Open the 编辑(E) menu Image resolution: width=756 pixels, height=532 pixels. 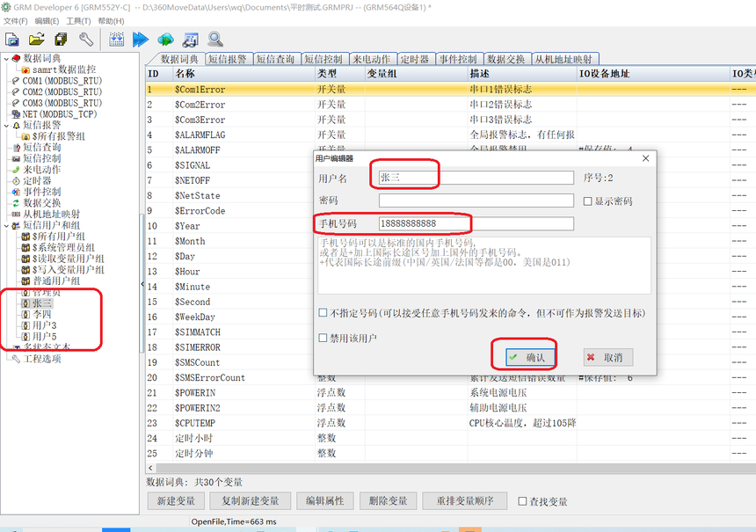47,21
